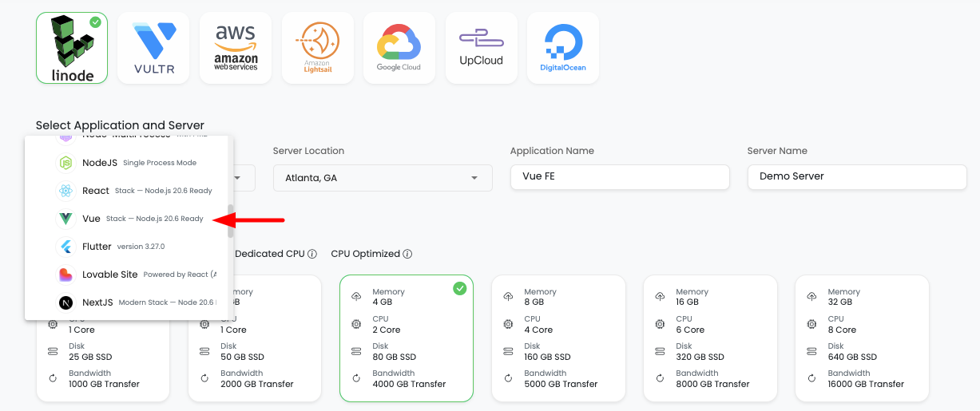Pick the DigitalOcean provider card
Screen dimensions: 980x411
(563, 48)
